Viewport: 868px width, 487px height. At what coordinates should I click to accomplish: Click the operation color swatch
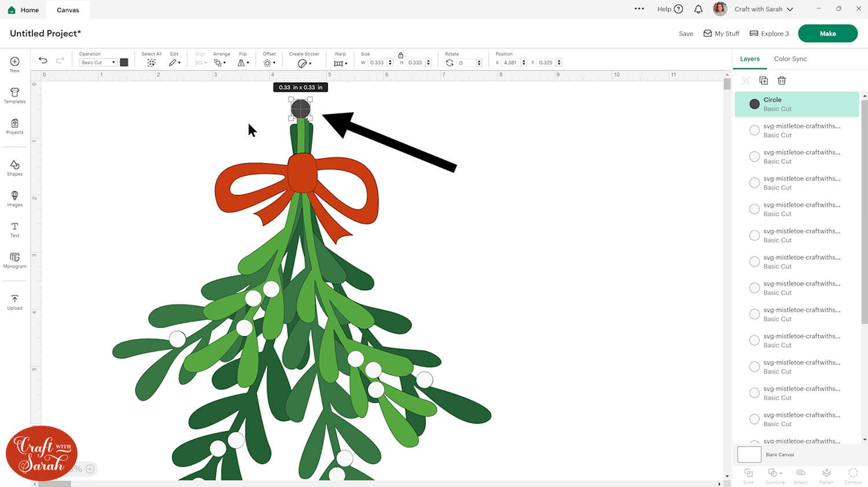point(124,62)
